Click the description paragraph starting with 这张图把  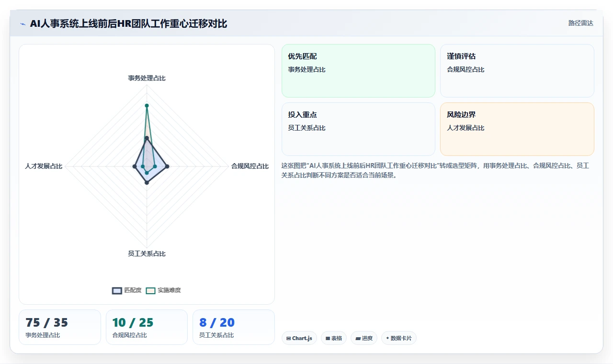point(435,170)
